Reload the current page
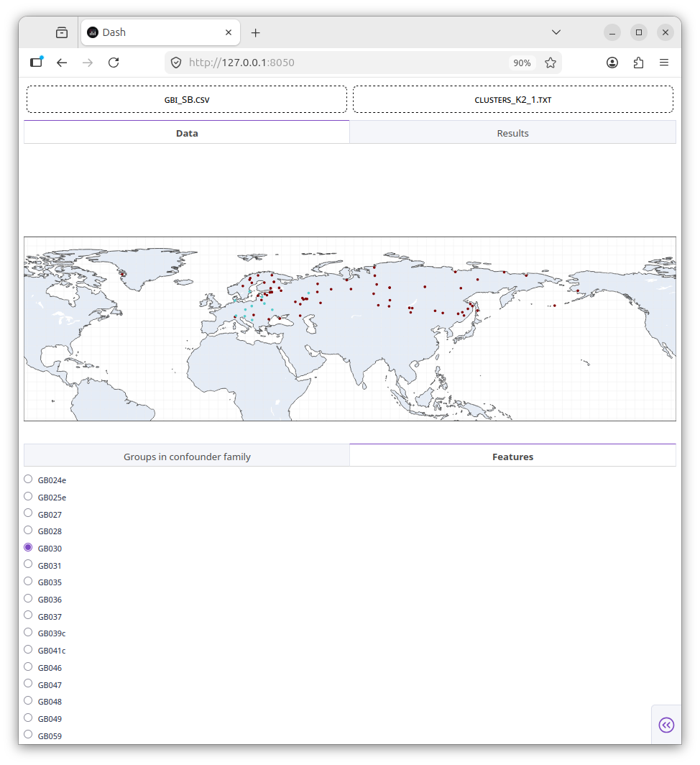 pos(114,63)
